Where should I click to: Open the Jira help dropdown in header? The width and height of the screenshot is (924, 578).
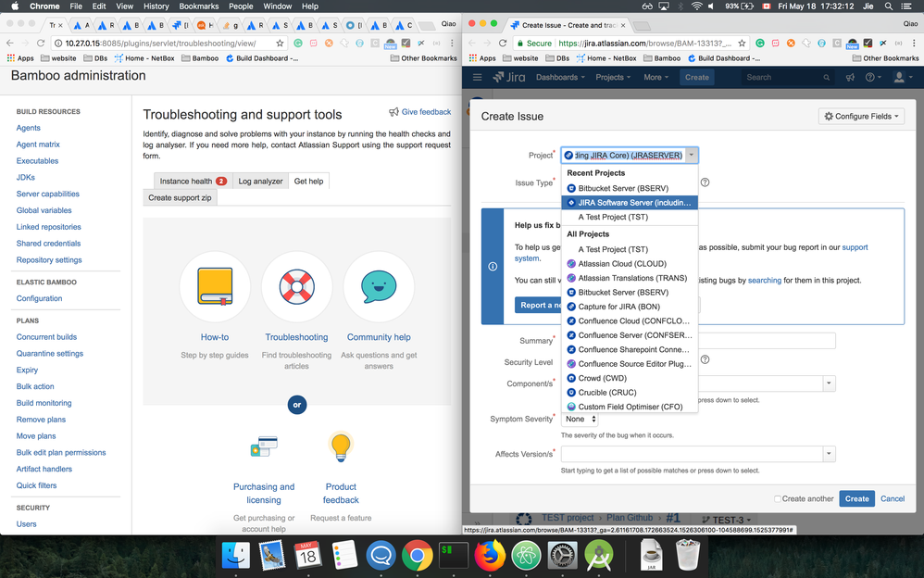[873, 77]
